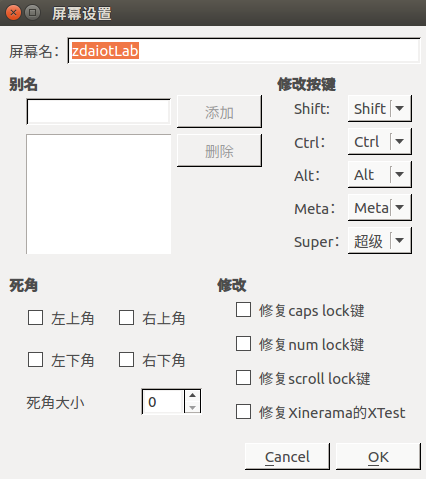Screen dimensions: 426x479
Task: Confirm settings with the OK button
Action: point(378,456)
